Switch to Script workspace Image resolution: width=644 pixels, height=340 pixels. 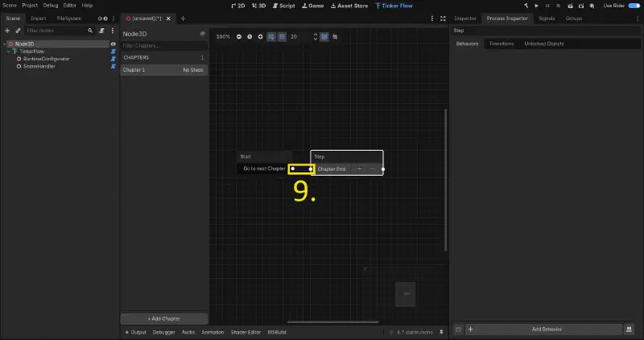click(284, 6)
